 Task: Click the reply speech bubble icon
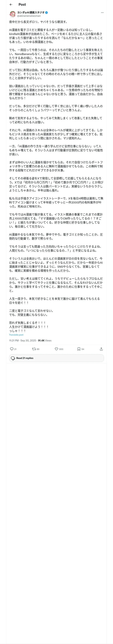[12, 349]
